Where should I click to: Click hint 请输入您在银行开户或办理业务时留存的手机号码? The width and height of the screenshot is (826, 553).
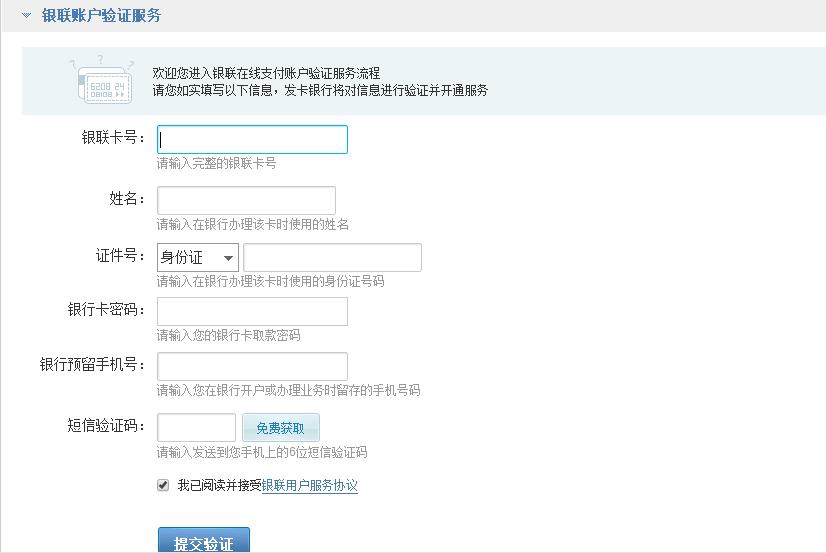tap(288, 390)
